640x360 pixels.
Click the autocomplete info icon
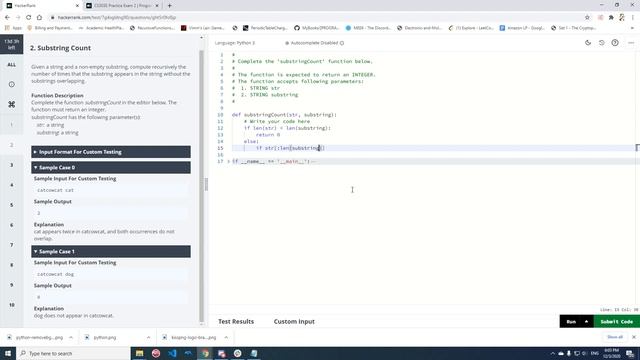[x=342, y=43]
